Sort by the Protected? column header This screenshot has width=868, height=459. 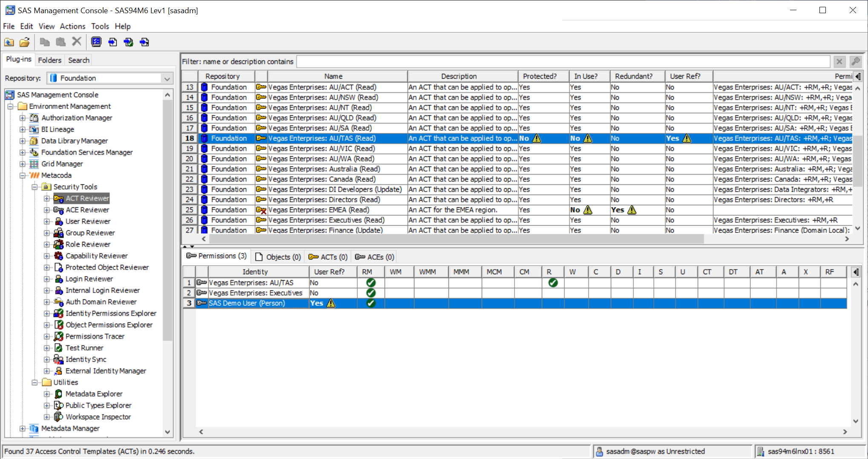543,76
